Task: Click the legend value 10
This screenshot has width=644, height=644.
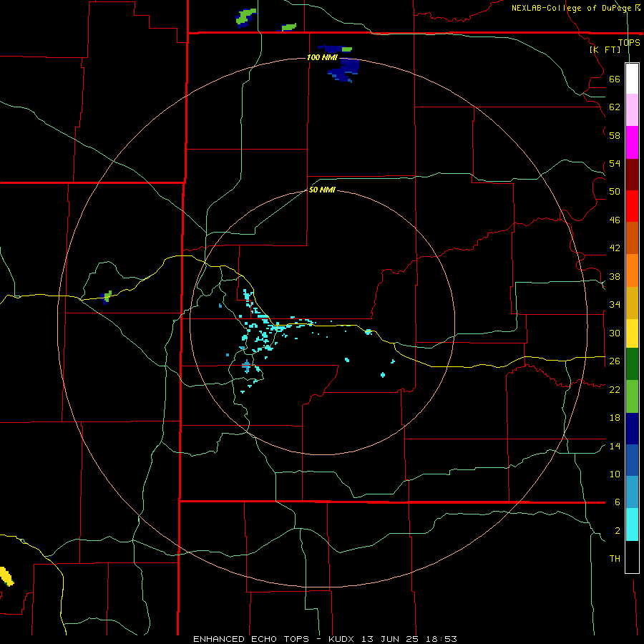Action: point(615,474)
